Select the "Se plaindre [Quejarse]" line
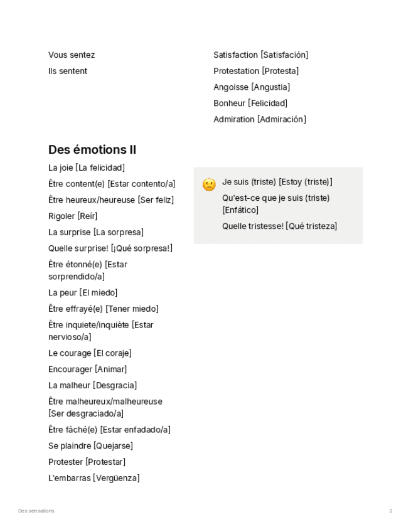 (90, 446)
